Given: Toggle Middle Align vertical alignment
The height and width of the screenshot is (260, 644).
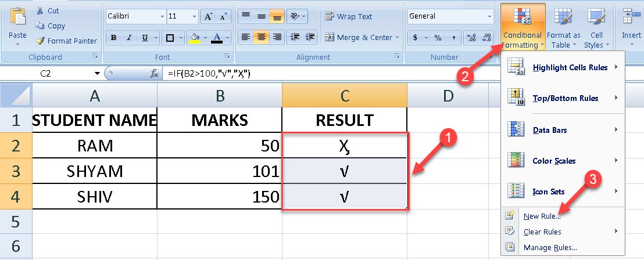Looking at the screenshot, I should [x=261, y=16].
